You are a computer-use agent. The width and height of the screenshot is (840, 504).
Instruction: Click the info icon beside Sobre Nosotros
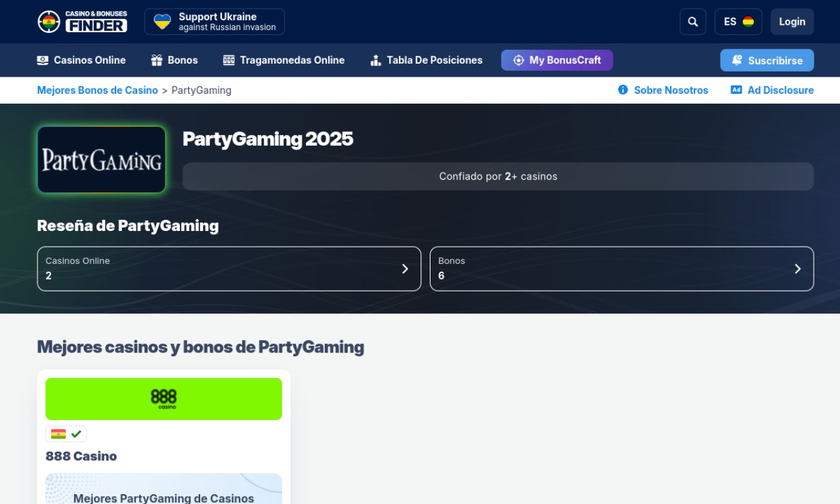(623, 90)
